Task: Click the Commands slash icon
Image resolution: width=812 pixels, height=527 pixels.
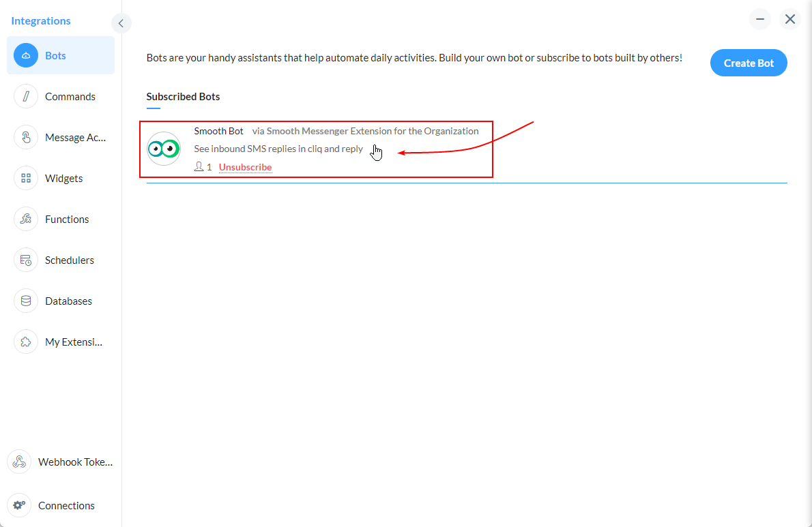Action: coord(26,96)
